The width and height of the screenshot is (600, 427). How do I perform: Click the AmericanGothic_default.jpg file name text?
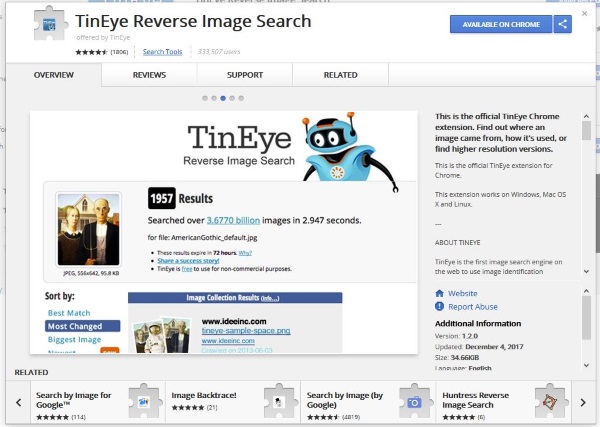tap(214, 238)
